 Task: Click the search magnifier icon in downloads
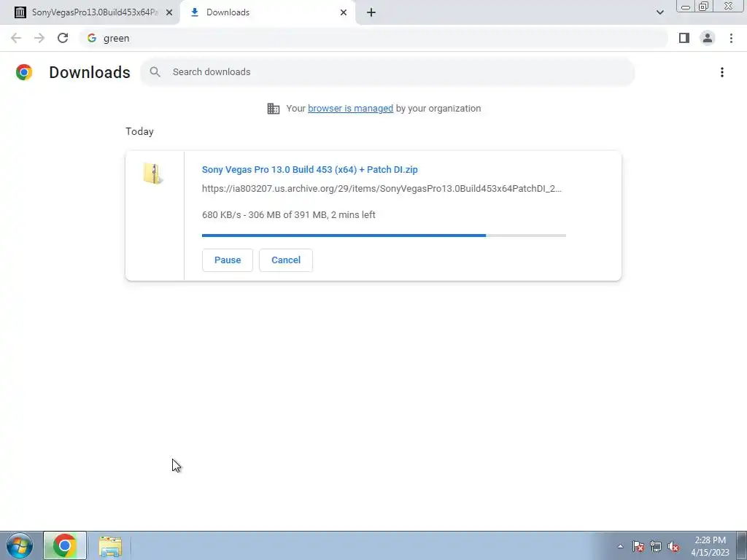(x=155, y=72)
